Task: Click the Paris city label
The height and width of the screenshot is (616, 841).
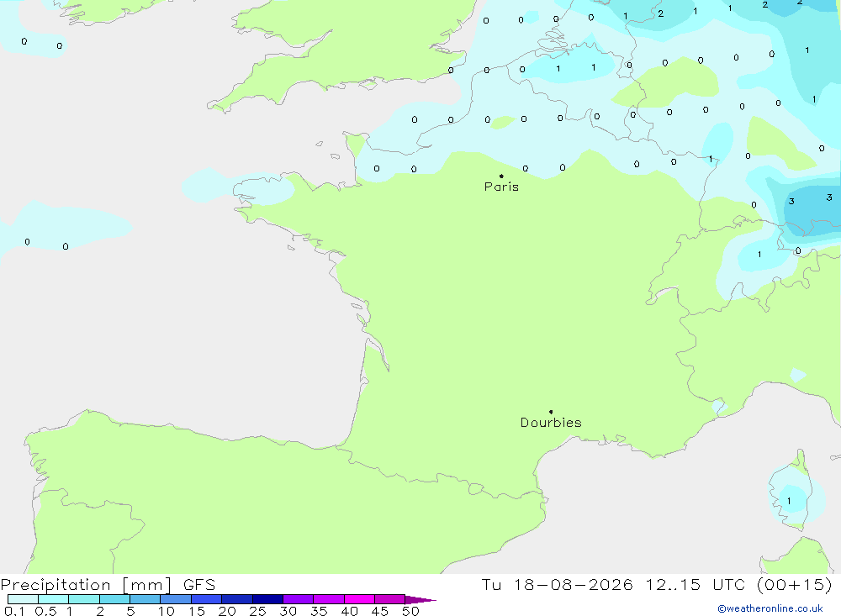Action: (x=501, y=187)
